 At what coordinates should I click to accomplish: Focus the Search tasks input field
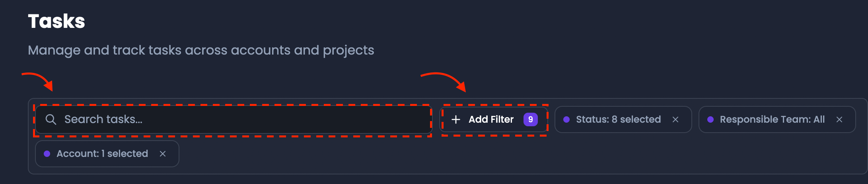(x=234, y=119)
